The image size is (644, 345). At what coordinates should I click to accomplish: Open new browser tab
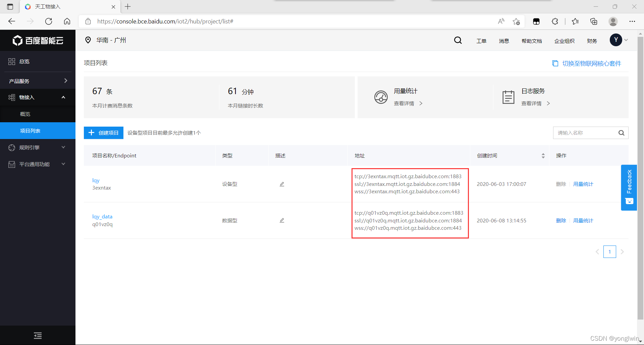(128, 7)
